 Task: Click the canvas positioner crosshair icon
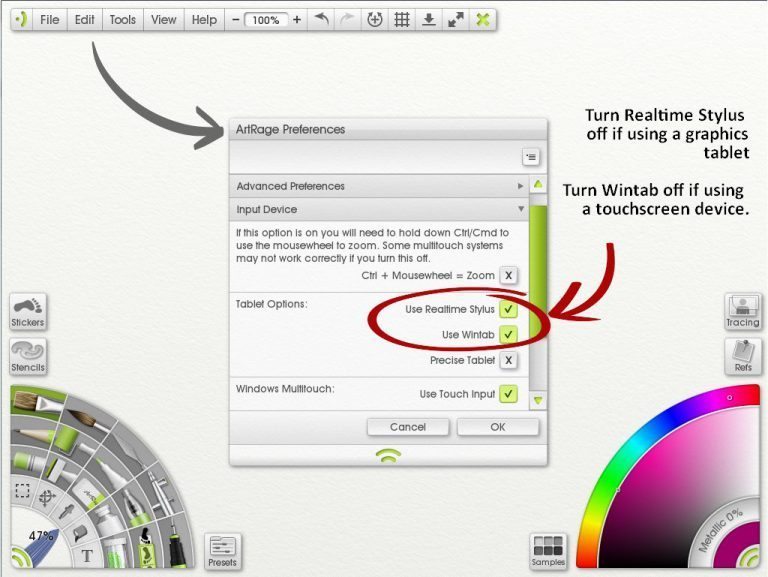coord(375,20)
